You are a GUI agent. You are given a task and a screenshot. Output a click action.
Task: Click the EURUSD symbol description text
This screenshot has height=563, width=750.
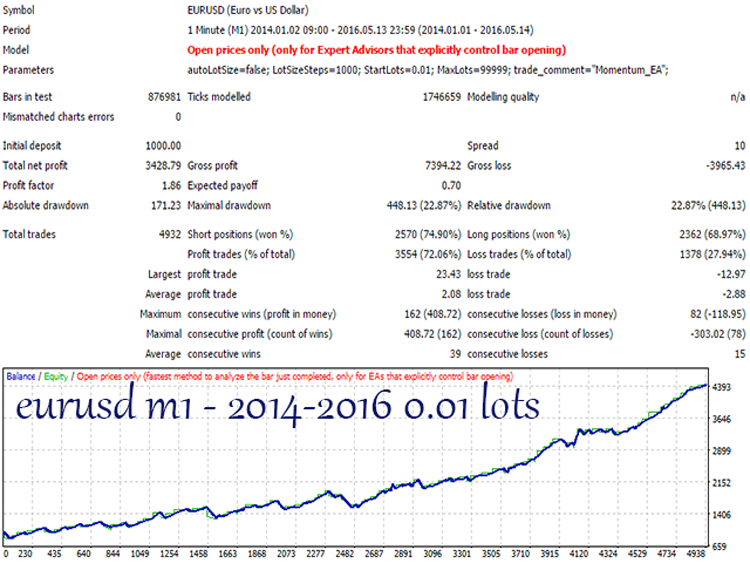(x=248, y=10)
